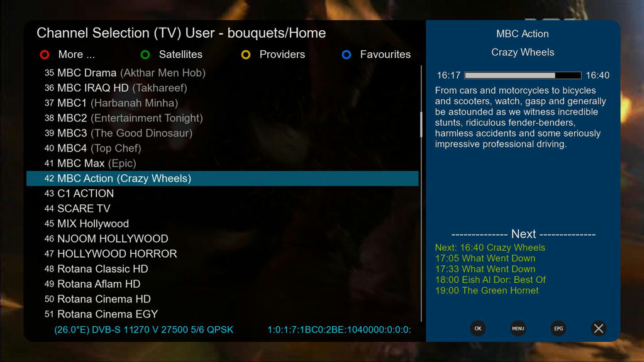Click the Providers text button
This screenshot has height=362, width=644.
(282, 55)
